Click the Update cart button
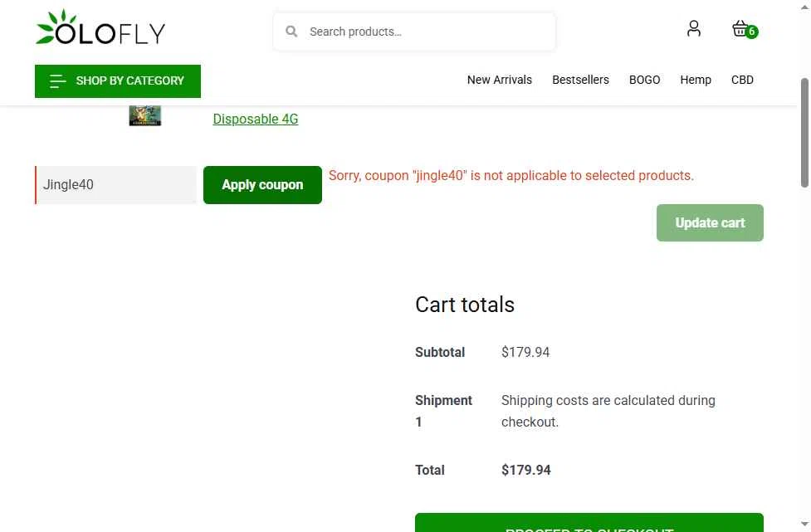 point(710,223)
